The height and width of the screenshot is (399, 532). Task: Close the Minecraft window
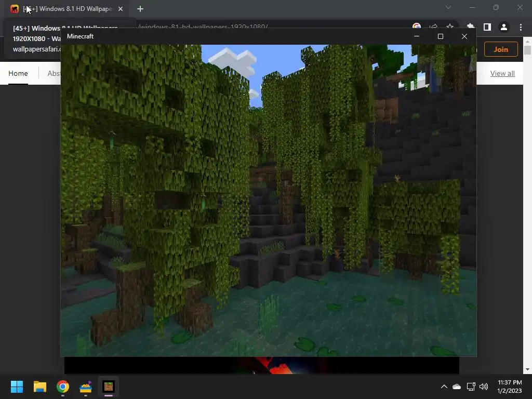[464, 36]
